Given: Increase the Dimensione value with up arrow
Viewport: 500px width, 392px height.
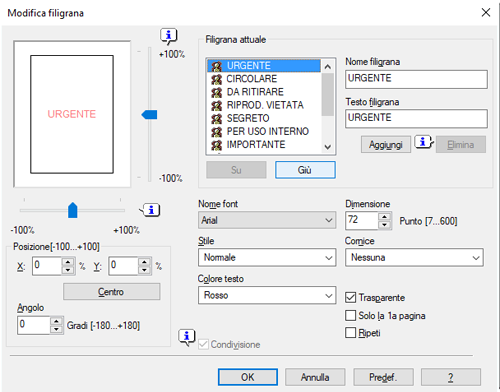Looking at the screenshot, I should tap(385, 217).
